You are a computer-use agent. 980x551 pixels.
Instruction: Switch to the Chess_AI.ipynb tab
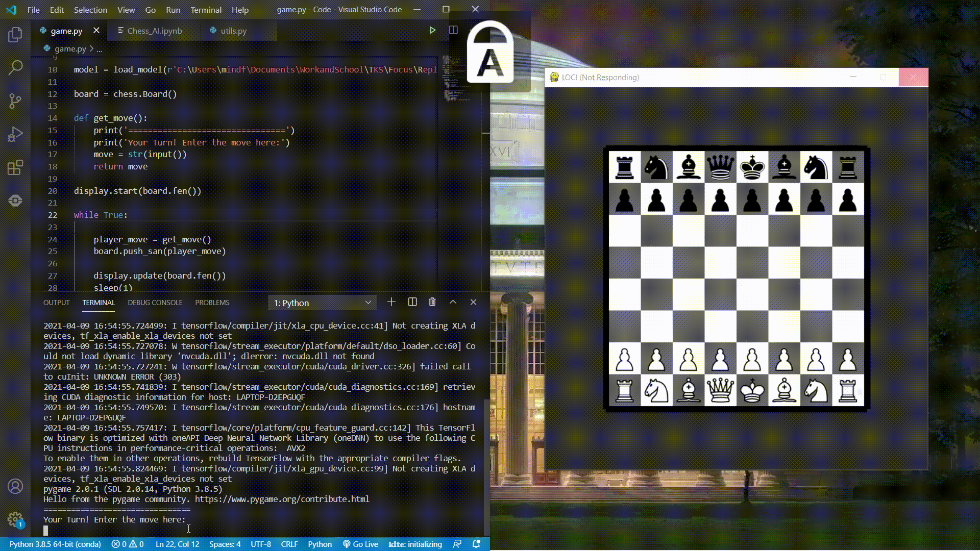[154, 31]
